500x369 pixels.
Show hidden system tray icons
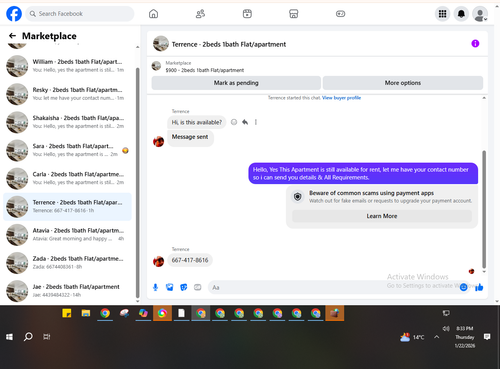(437, 337)
